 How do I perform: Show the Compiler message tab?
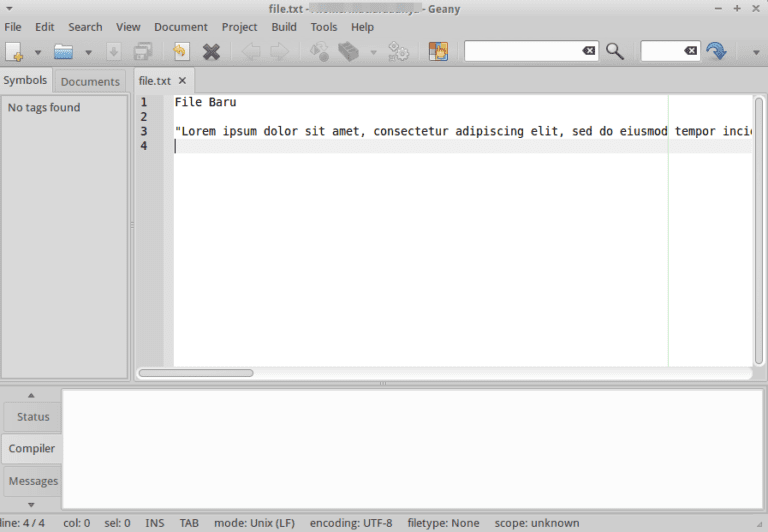pos(32,448)
